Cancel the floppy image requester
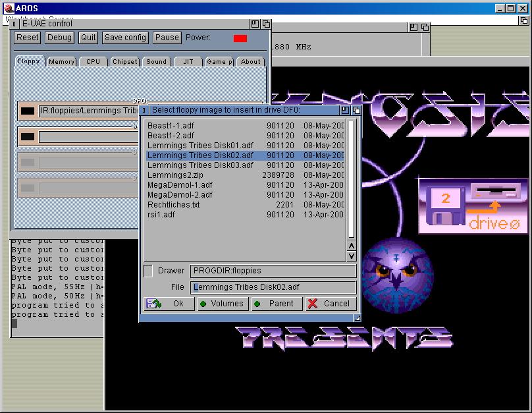This screenshot has height=413, width=532. pyautogui.click(x=331, y=304)
